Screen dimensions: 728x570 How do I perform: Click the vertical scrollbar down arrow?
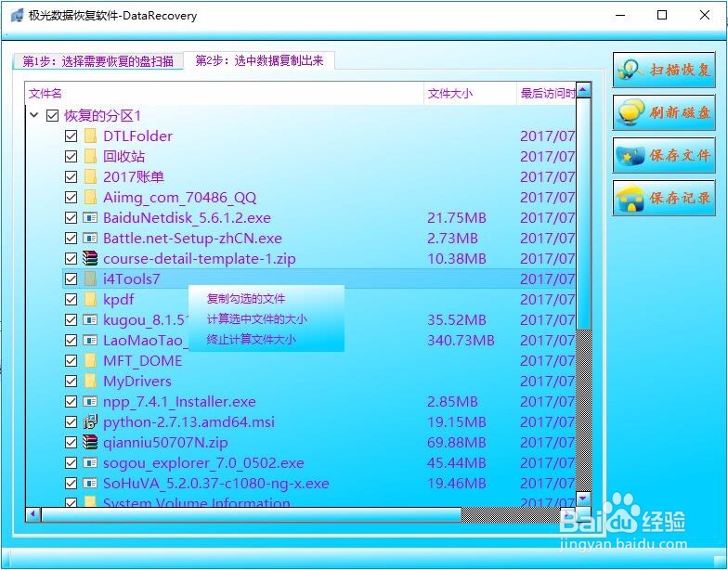click(583, 499)
